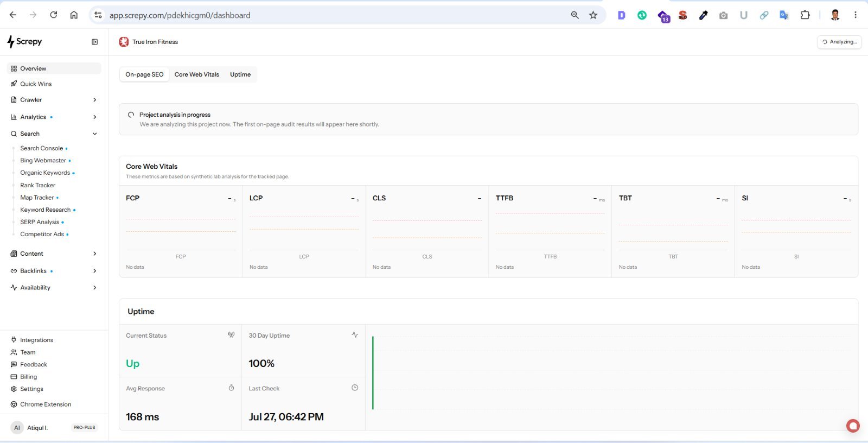Click the Avg Response stopwatch icon
868x443 pixels.
tap(231, 388)
